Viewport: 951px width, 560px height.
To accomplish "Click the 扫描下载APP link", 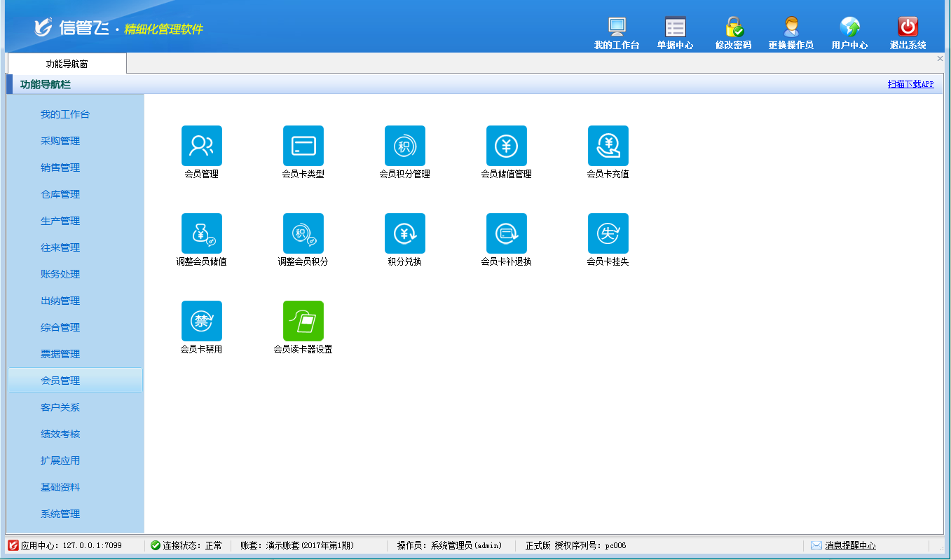I will pyautogui.click(x=910, y=84).
